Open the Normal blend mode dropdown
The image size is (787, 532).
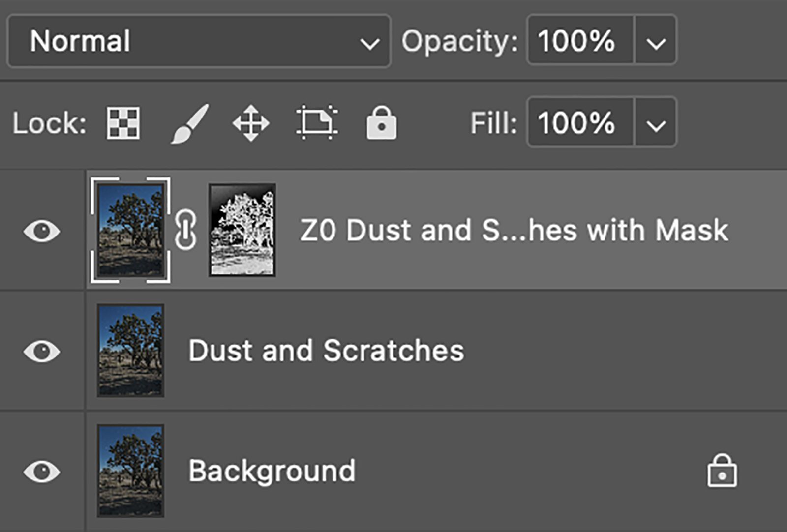click(x=199, y=41)
